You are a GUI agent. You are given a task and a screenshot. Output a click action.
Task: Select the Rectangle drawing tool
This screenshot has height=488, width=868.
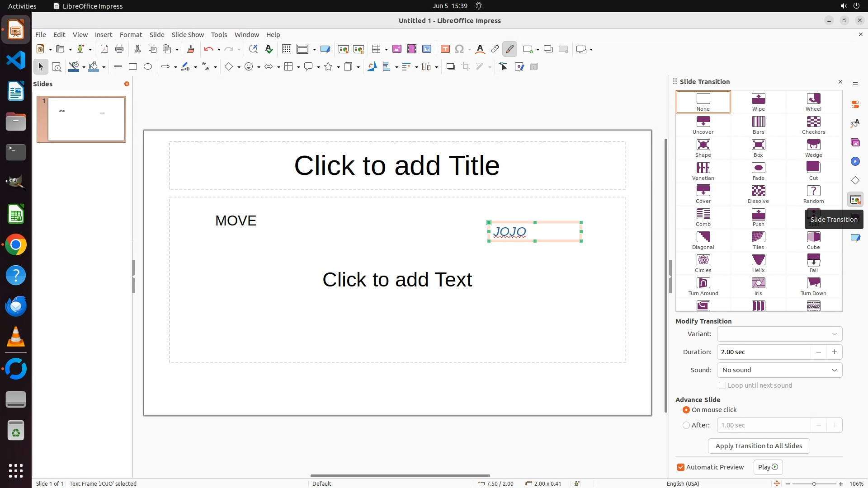tap(133, 67)
